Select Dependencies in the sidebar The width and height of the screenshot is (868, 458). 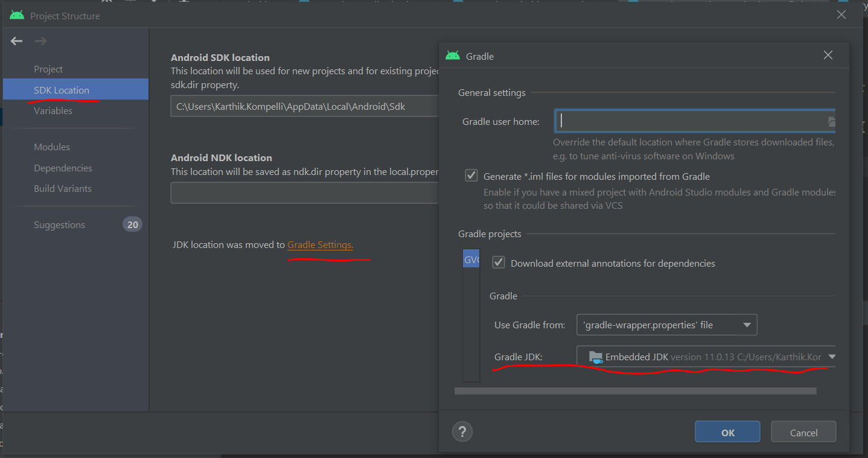click(x=63, y=168)
